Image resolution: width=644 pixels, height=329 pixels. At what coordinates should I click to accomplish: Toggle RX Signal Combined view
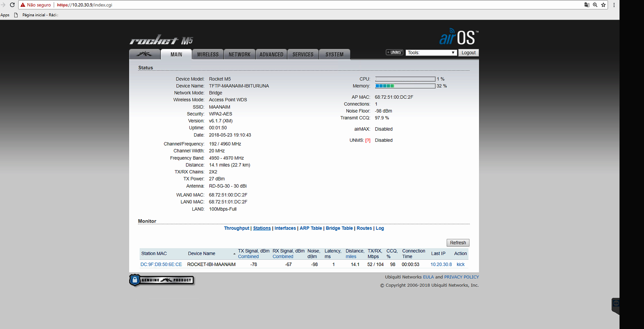point(283,257)
